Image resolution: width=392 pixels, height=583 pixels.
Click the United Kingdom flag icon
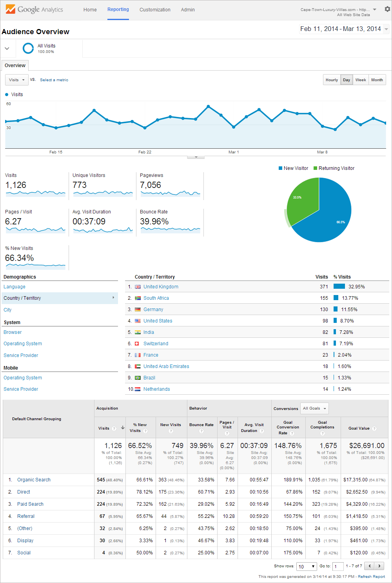138,287
